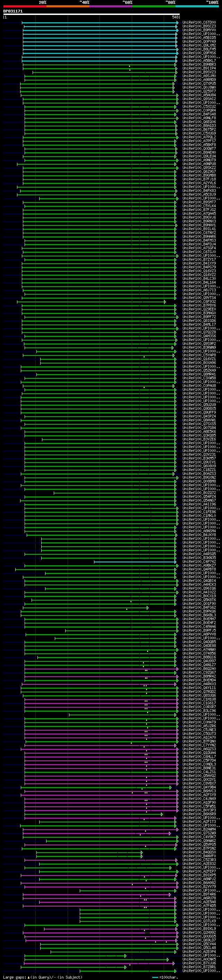Select hit label UniRef100_B9PF72
This screenshot has height=980, width=222.
[199, 317]
